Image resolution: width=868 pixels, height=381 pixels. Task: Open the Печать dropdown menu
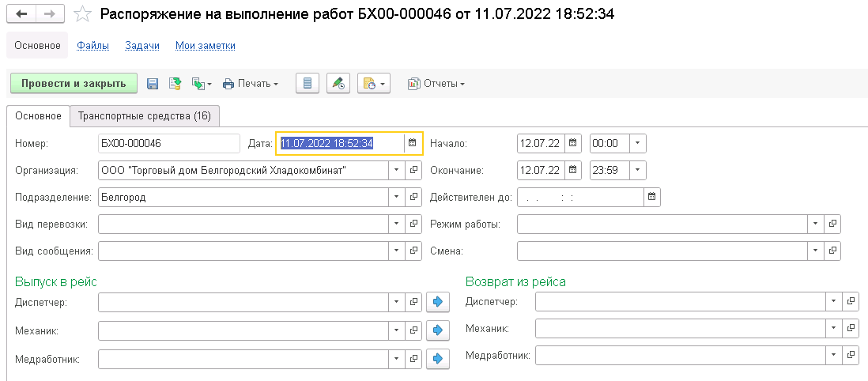(251, 84)
